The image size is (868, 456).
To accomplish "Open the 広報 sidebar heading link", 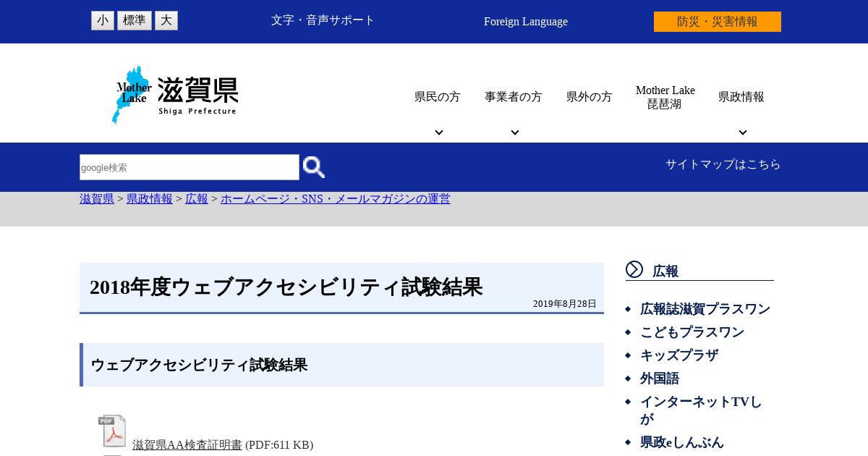I will point(665,271).
